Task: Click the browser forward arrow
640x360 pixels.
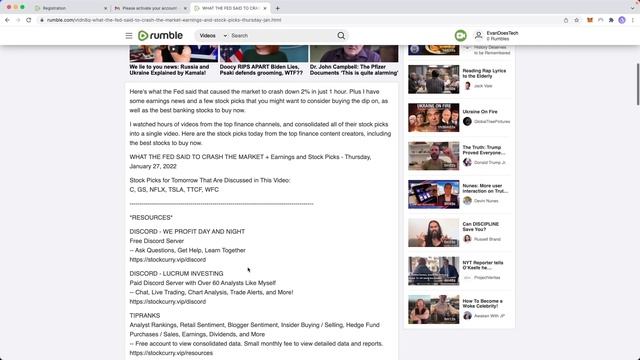Action: click(18, 20)
